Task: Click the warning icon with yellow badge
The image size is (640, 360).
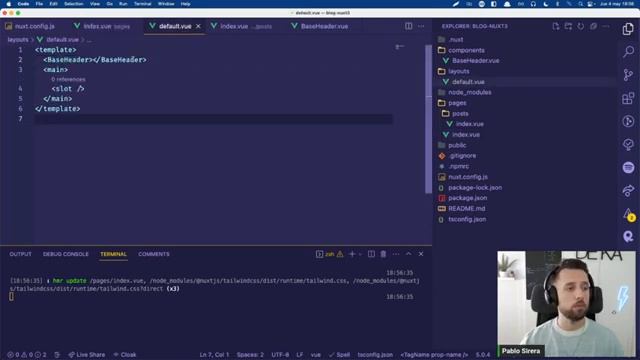Action: point(629,214)
